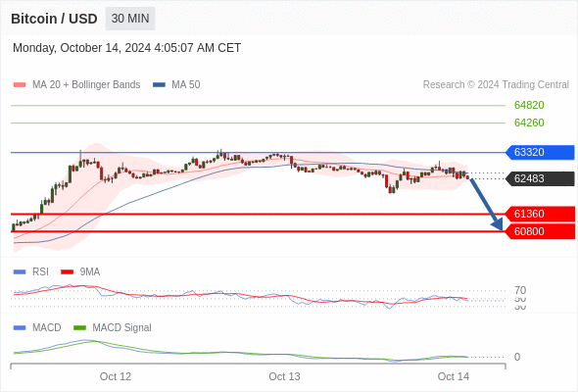
Task: Click the red 9MA legend swatch
Action: click(x=67, y=272)
